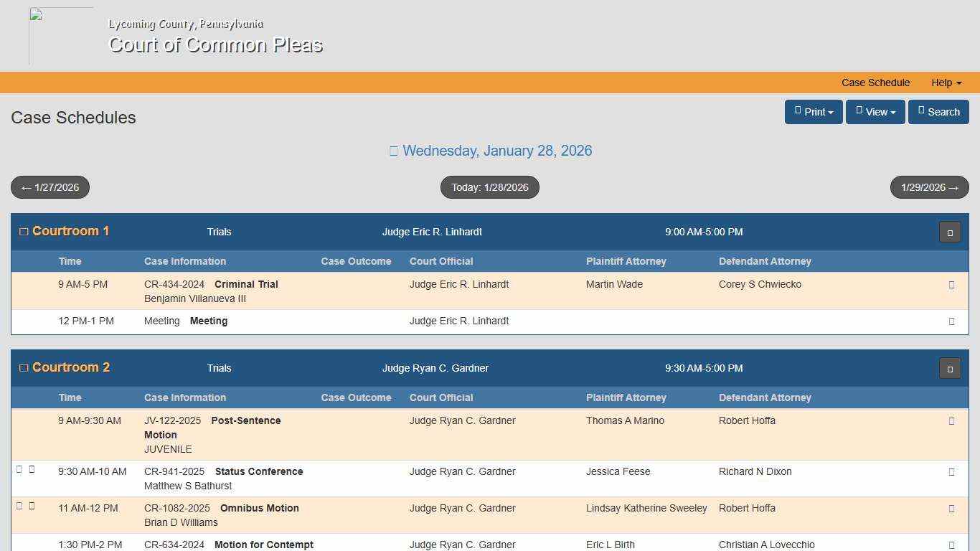Image resolution: width=980 pixels, height=551 pixels.
Task: Click the second small icon beside the 11 AM Omnibus Motion
Action: tap(32, 505)
